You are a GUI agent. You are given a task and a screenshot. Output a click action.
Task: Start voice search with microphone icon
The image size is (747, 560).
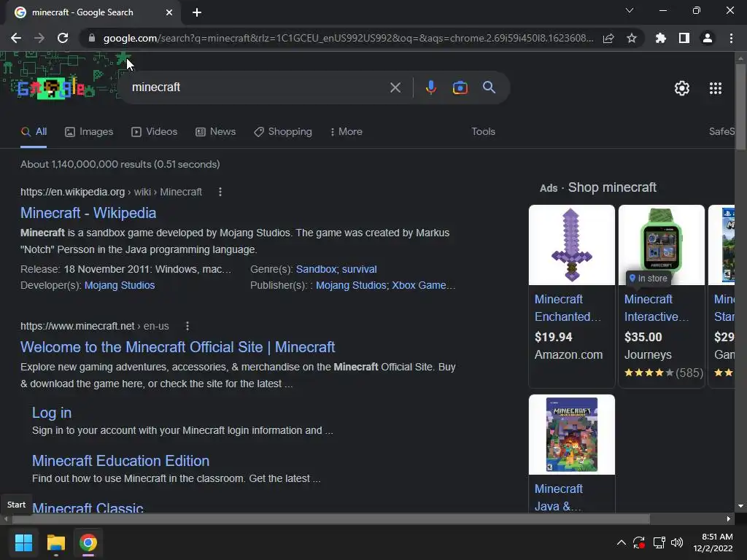[430, 87]
